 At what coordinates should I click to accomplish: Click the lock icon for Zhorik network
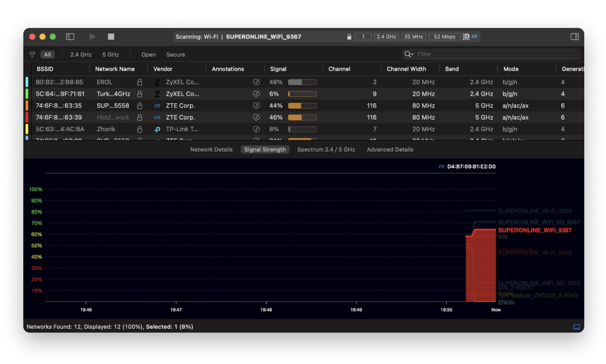pyautogui.click(x=139, y=129)
